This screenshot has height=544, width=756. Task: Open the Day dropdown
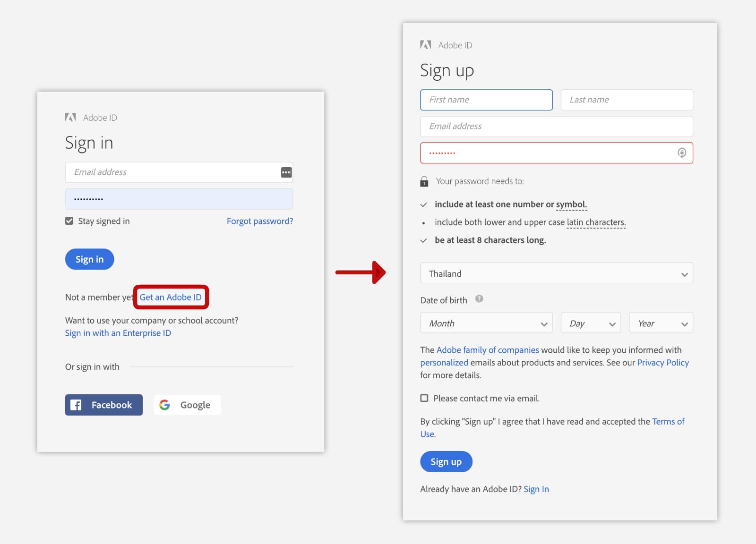point(591,323)
